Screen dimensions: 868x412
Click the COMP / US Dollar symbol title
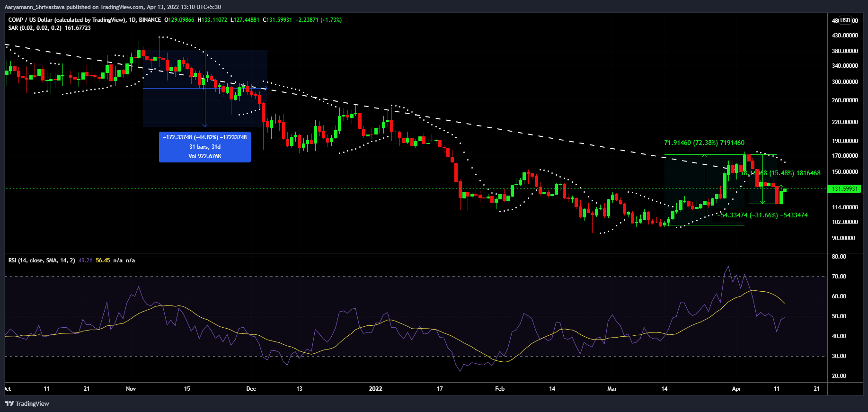67,20
